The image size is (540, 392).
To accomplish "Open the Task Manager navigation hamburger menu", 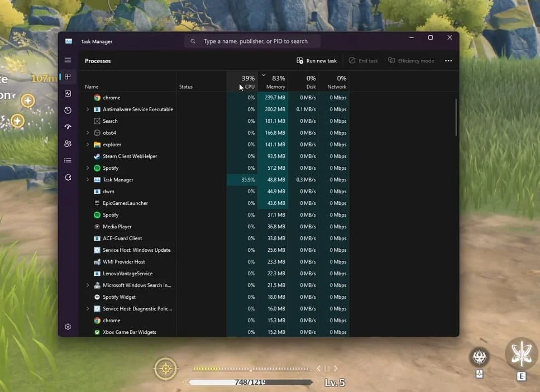I will (68, 60).
